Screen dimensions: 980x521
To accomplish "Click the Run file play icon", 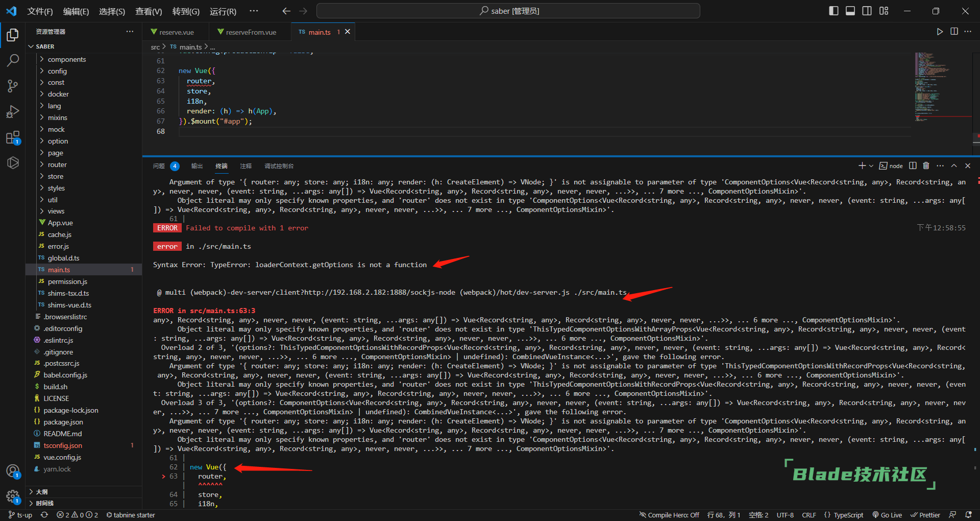I will 940,32.
